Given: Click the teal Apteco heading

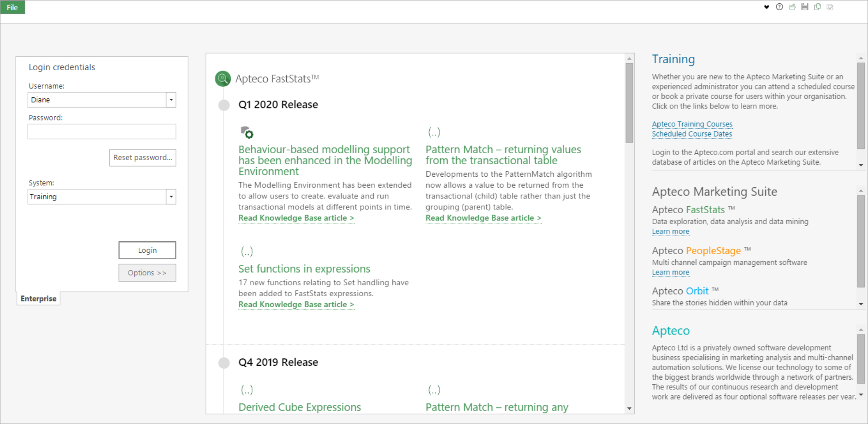Looking at the screenshot, I should tap(671, 331).
